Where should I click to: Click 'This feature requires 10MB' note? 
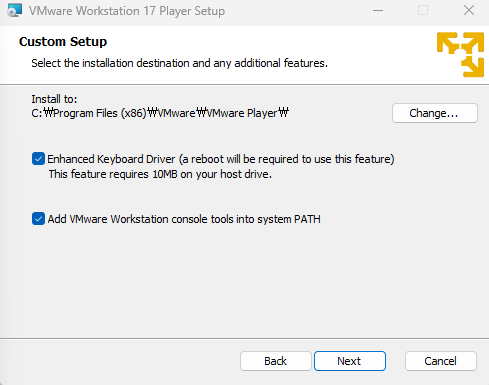(x=160, y=174)
